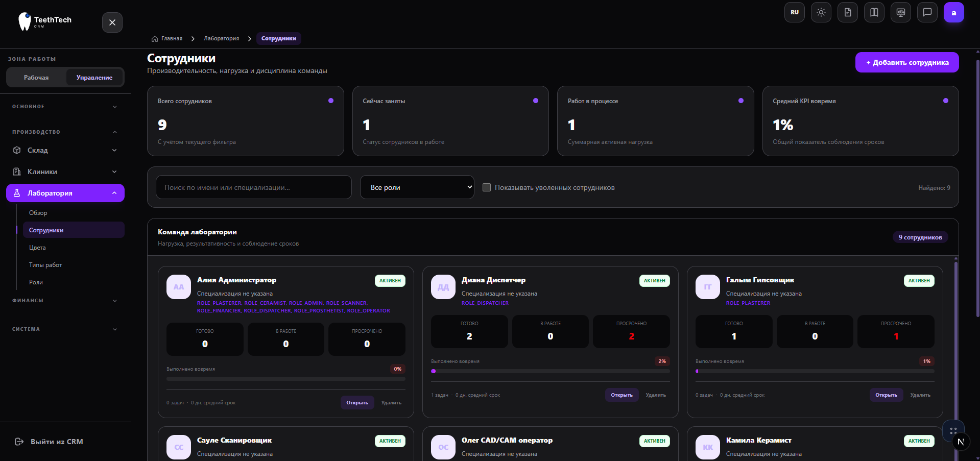Click the round N badge icon

[x=961, y=442]
